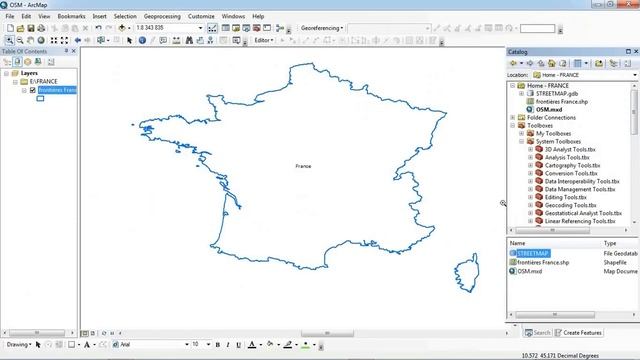Click the text tool A icon in Drawing toolbar

pyautogui.click(x=87, y=345)
